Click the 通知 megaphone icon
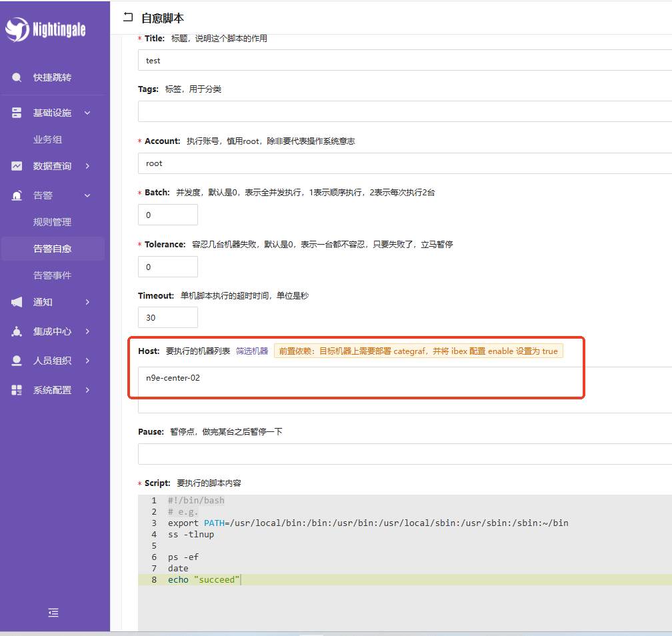Screen dimensions: 672x636 point(17,302)
